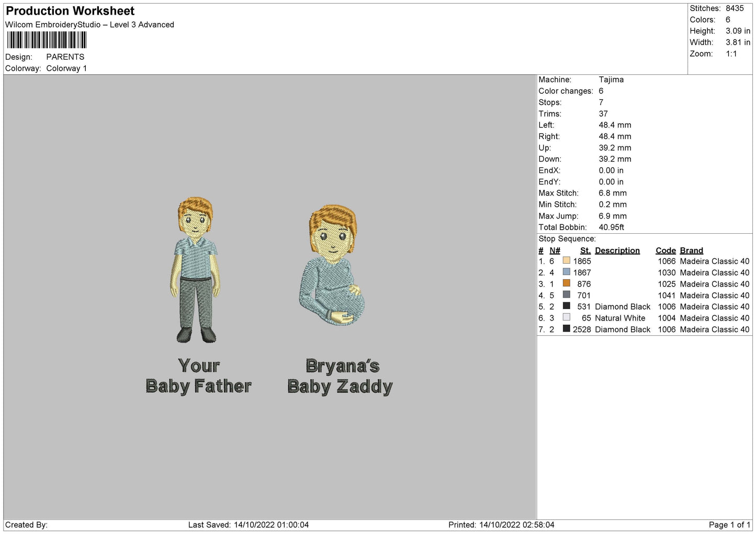Click the Width value 3.81 in
The image size is (756, 534).
(738, 42)
